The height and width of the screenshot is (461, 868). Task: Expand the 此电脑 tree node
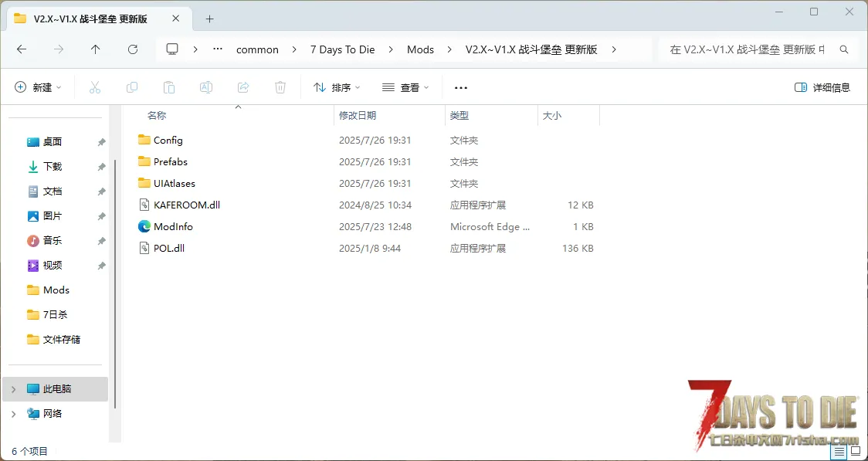click(x=13, y=389)
